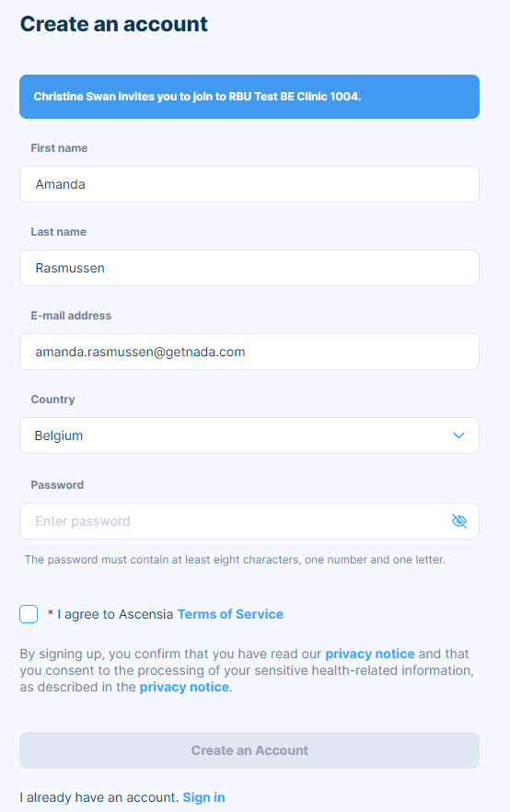This screenshot has height=812, width=510.
Task: Click the Country field chevron arrow
Action: 458,435
